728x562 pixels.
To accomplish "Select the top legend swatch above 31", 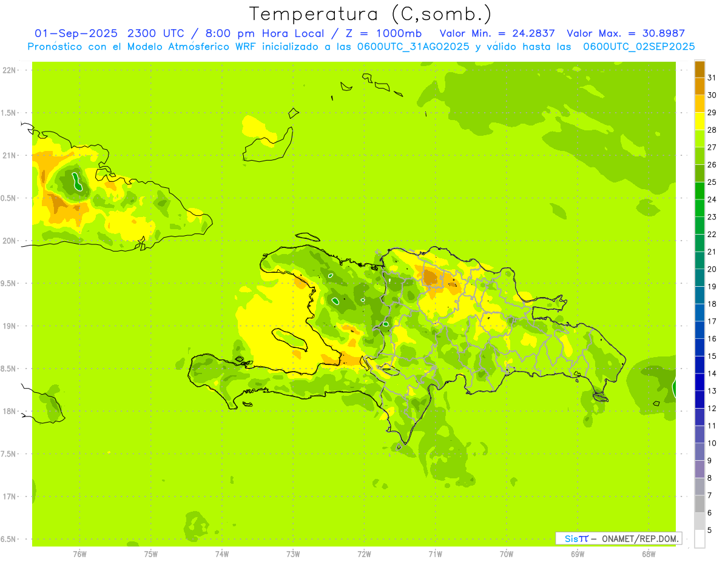I will tap(699, 69).
